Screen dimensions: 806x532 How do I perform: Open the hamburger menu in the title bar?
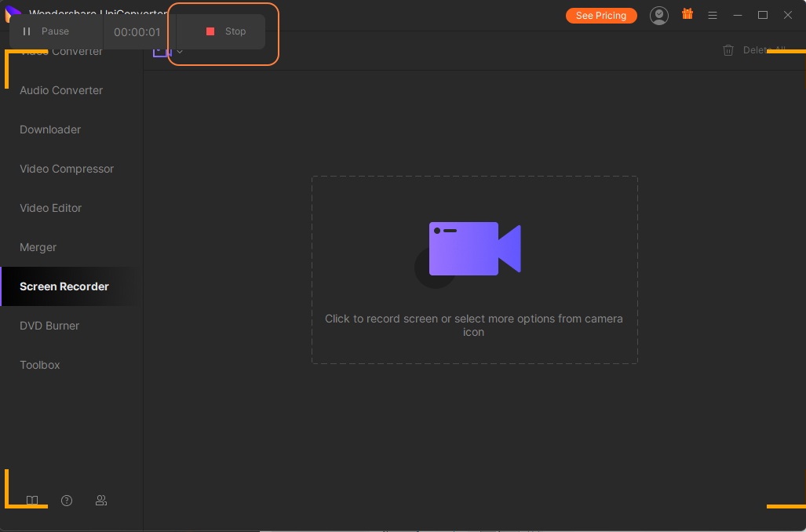[x=713, y=16]
